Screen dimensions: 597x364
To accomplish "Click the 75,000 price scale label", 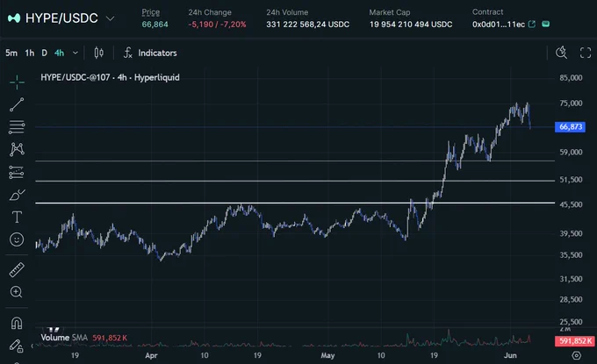I will pos(571,103).
